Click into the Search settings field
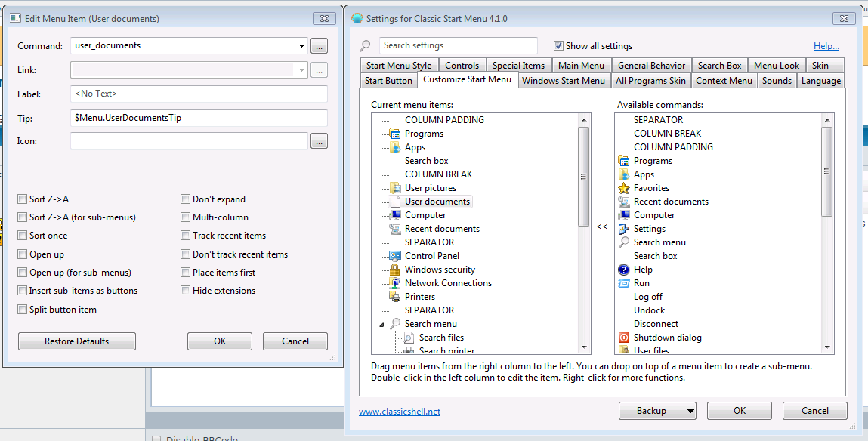The image size is (868, 441). coord(458,46)
